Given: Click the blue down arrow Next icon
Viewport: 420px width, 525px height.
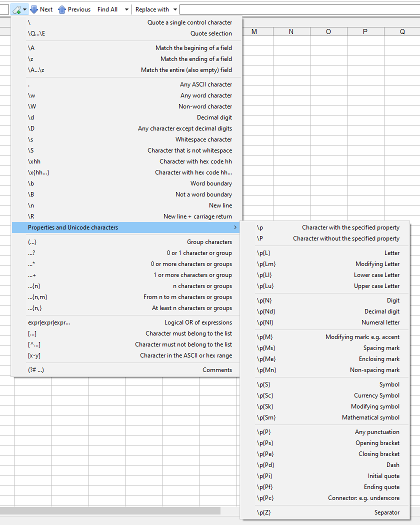Looking at the screenshot, I should tap(34, 9).
